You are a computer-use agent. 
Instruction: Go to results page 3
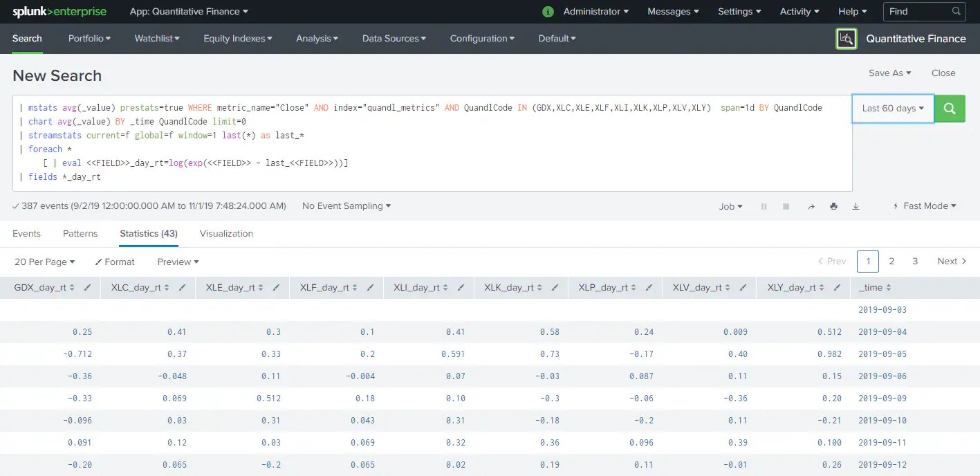915,262
